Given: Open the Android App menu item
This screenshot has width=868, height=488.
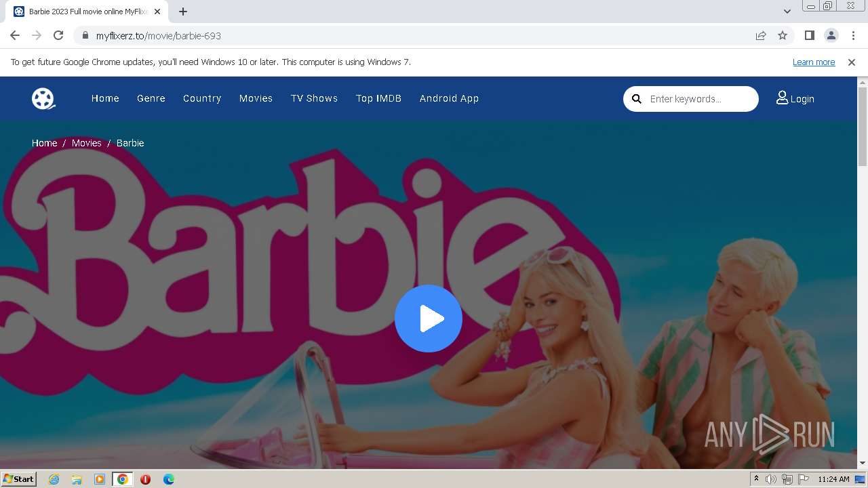Looking at the screenshot, I should (x=449, y=98).
